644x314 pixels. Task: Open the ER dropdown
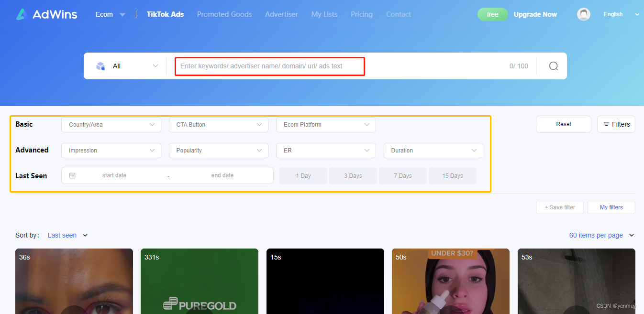(326, 151)
